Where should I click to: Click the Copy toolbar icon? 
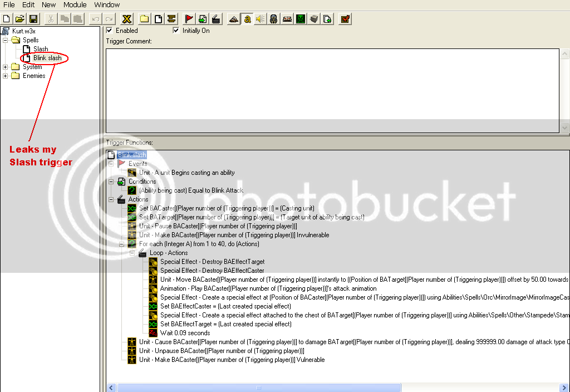click(65, 19)
